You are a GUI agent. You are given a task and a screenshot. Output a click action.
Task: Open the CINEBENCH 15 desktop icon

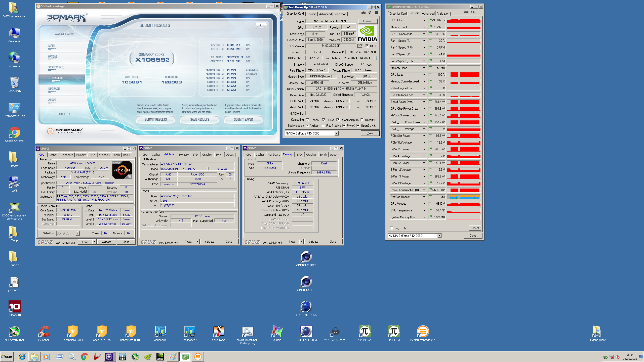(306, 283)
